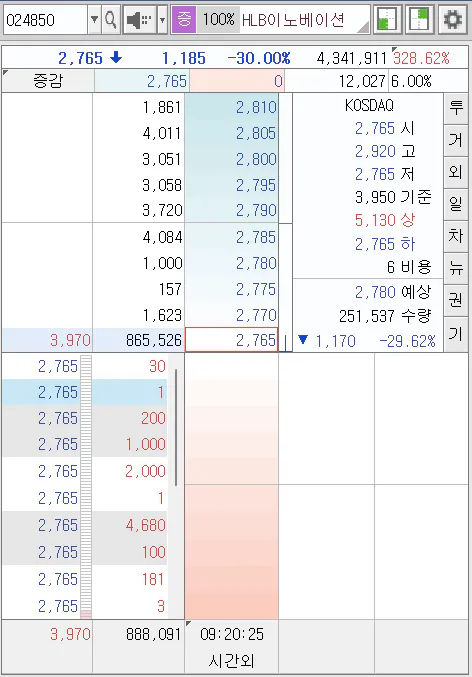The width and height of the screenshot is (472, 677).
Task: Click the value 12,027 in header row
Action: coord(362,81)
